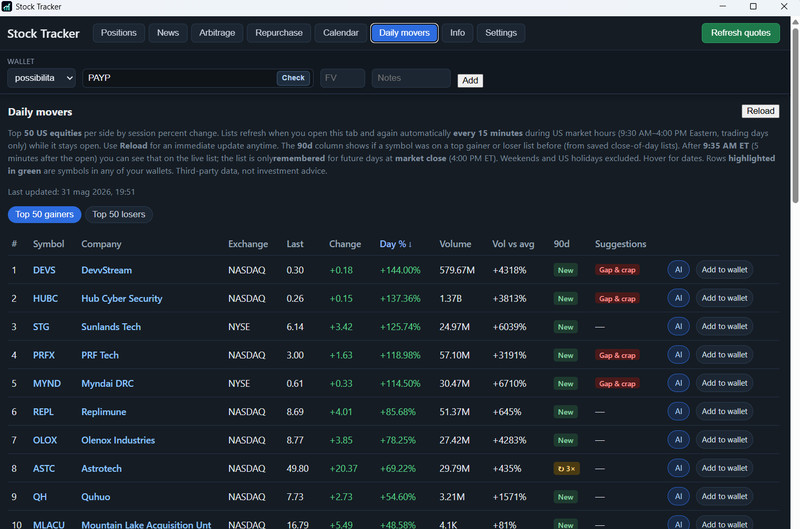Focus the Notes input field
The image size is (800, 529).
coord(411,78)
